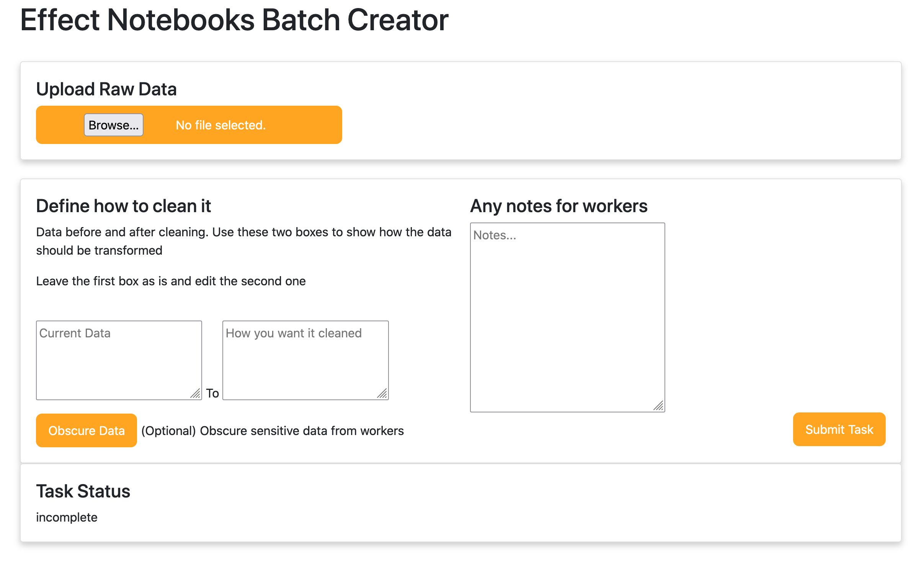Click the optional obscure sensitive data text
This screenshot has width=924, height=566.
click(x=272, y=431)
